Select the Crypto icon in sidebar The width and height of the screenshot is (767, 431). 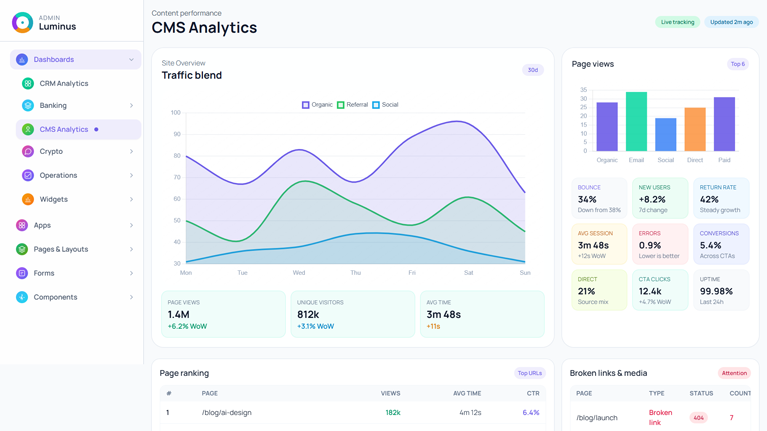(28, 152)
